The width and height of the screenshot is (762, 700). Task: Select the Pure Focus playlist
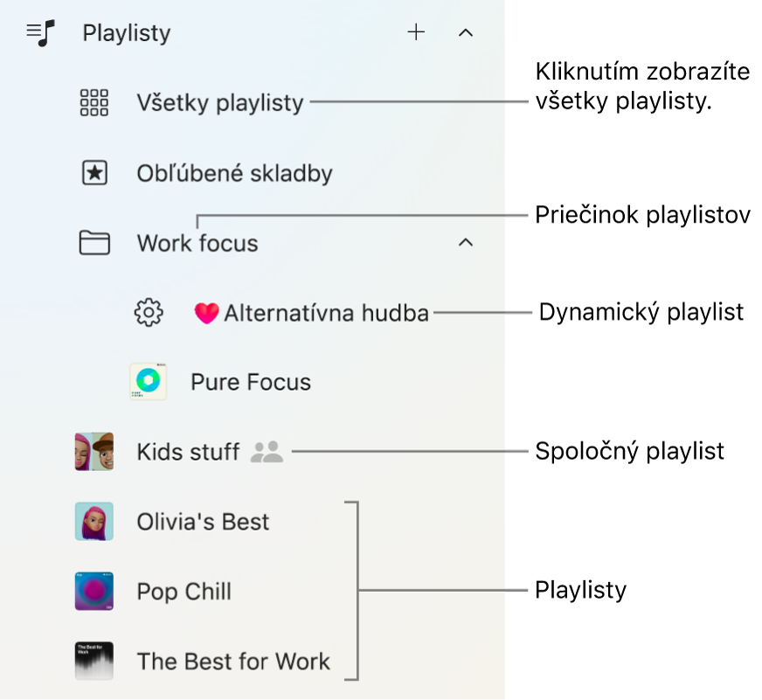pyautogui.click(x=251, y=382)
